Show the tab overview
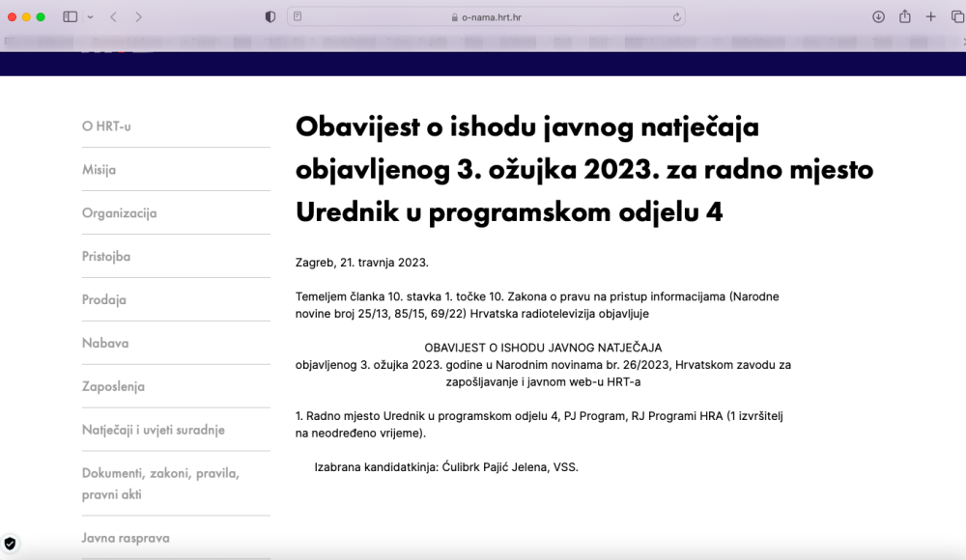966x560 pixels. coord(957,17)
